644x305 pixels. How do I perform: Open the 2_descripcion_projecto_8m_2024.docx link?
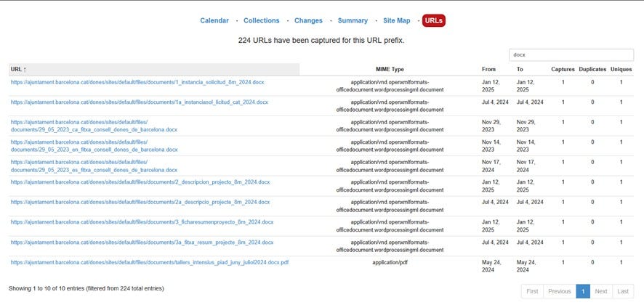pyautogui.click(x=140, y=182)
